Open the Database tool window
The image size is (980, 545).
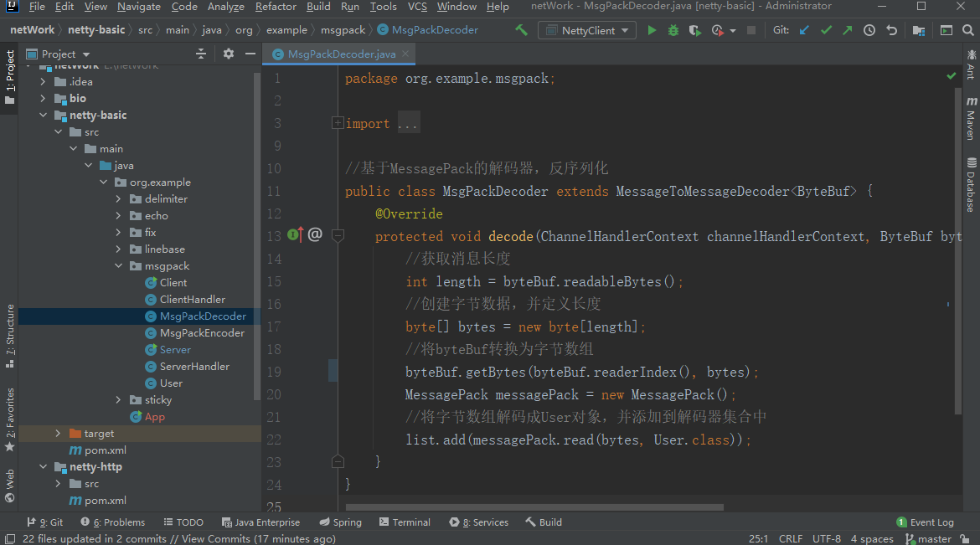(972, 185)
